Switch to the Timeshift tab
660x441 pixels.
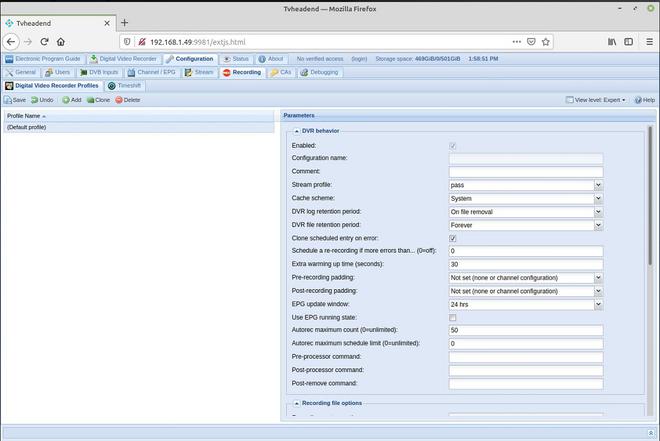click(124, 86)
